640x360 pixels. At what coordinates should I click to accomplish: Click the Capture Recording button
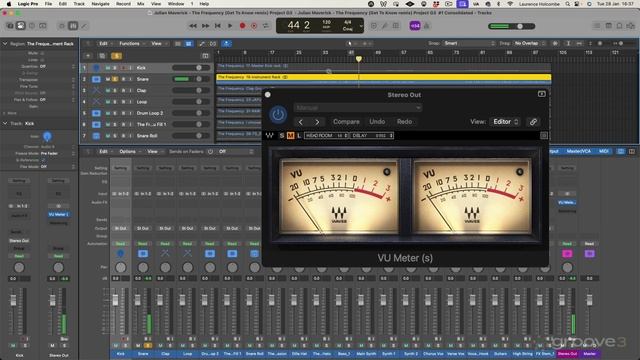254,26
